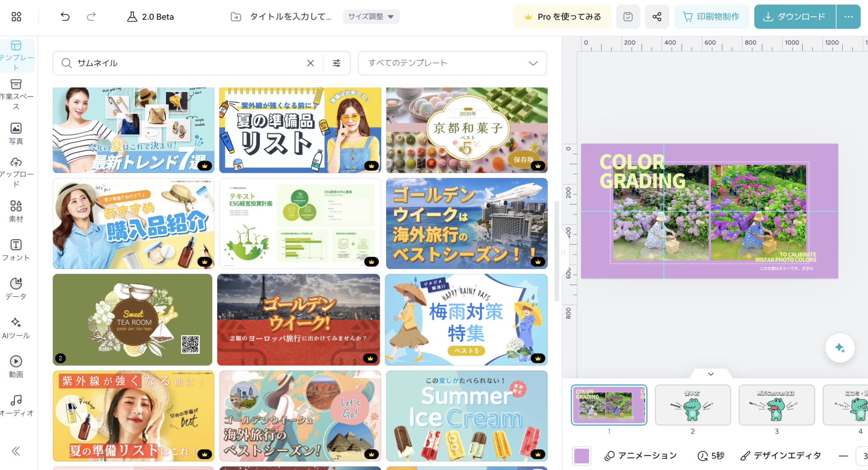Viewport: 868px width, 470px height.
Task: Open the search filter settings icon
Action: click(x=337, y=63)
